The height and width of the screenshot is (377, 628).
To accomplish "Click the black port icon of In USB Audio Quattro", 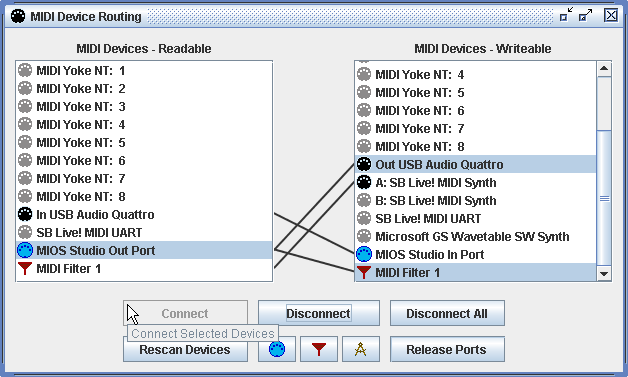I will coord(25,215).
